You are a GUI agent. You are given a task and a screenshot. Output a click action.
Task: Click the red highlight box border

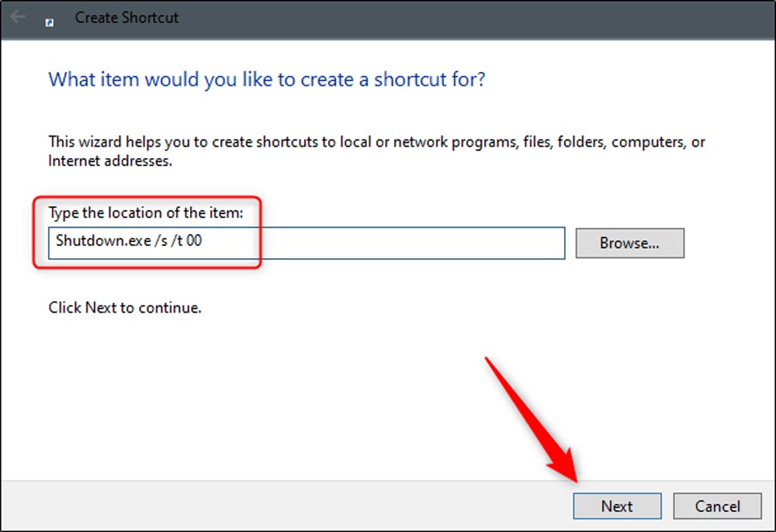33,233
